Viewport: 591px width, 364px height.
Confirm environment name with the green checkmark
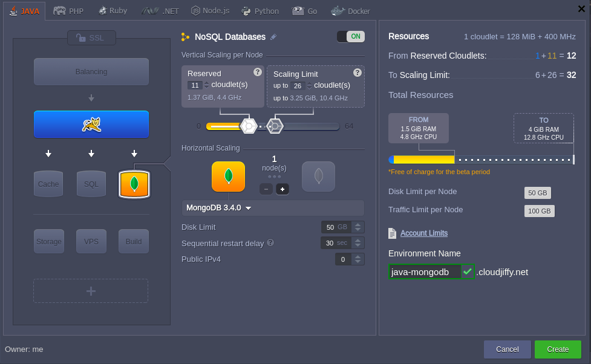(468, 271)
